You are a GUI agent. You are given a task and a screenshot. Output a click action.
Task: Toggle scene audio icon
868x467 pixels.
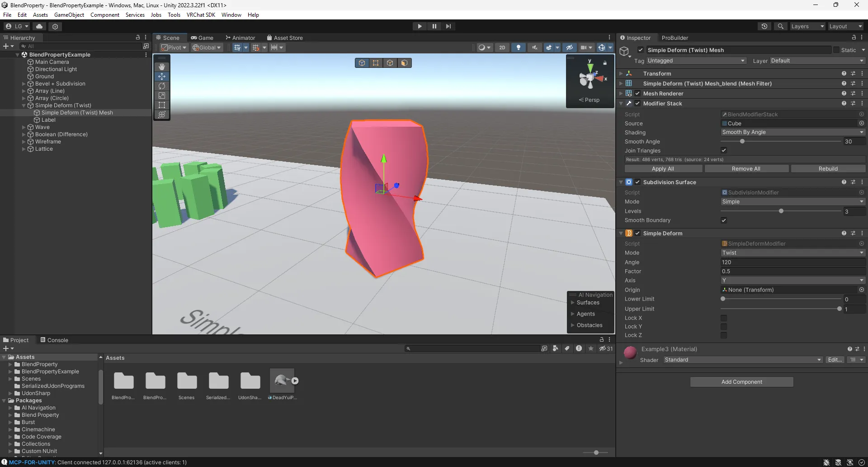(x=535, y=48)
